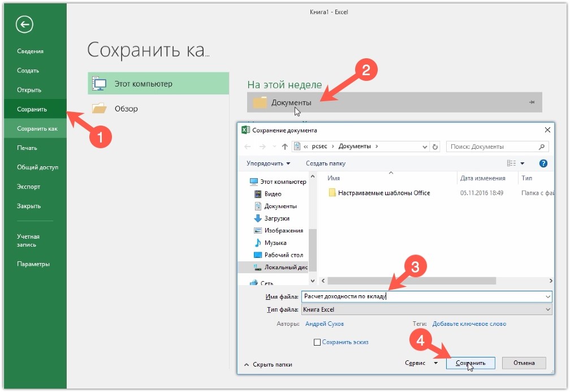
Task: Close the Сохранение документа dialog
Action: [547, 130]
